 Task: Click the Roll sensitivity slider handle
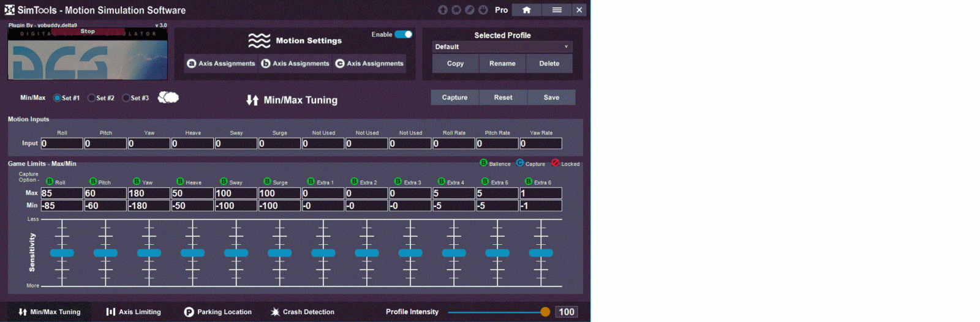[x=62, y=253]
